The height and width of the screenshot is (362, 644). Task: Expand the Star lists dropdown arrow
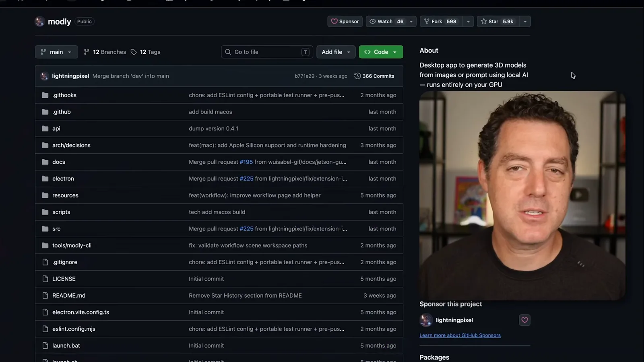525,21
